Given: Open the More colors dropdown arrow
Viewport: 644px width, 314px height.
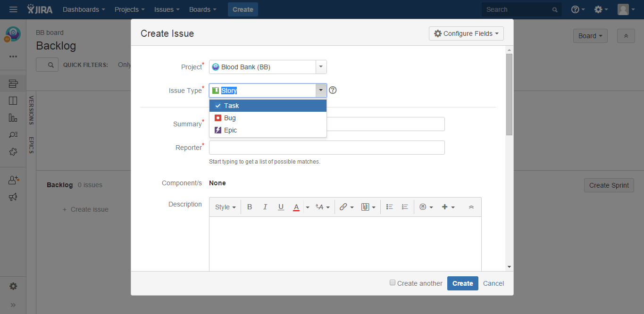Looking at the screenshot, I should point(308,207).
